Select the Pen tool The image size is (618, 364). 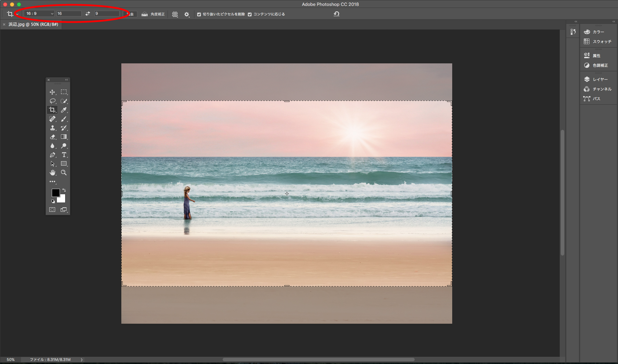[x=52, y=155]
